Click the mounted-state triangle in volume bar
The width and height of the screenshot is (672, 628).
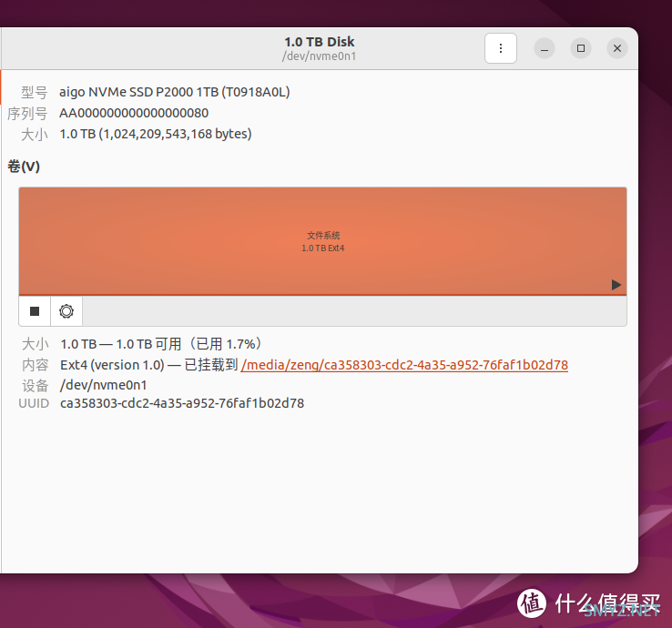[x=616, y=285]
